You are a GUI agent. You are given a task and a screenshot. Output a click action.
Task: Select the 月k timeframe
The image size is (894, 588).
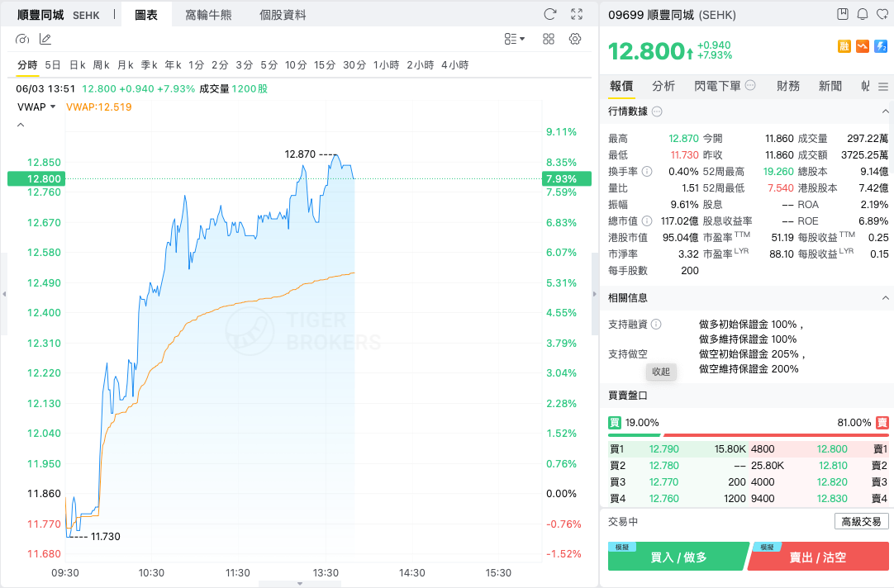point(126,65)
